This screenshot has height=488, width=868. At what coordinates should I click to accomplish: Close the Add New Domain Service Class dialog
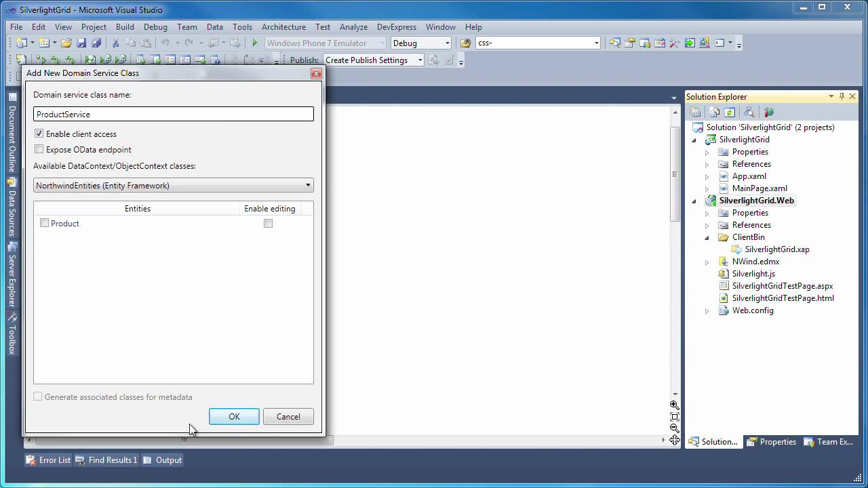point(316,73)
